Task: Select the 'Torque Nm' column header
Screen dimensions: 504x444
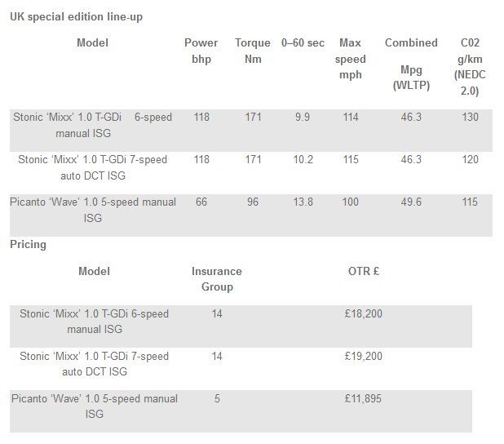Action: click(x=252, y=51)
